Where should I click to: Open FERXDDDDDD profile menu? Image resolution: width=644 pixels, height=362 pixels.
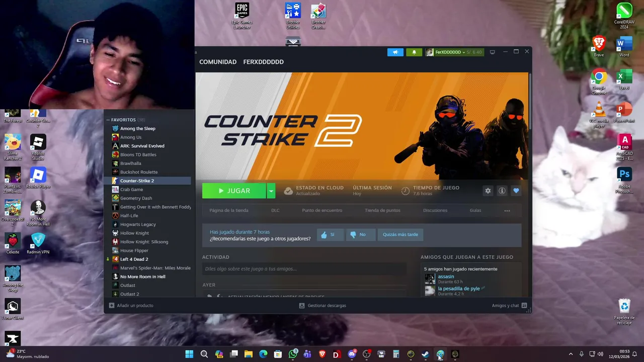tap(263, 62)
